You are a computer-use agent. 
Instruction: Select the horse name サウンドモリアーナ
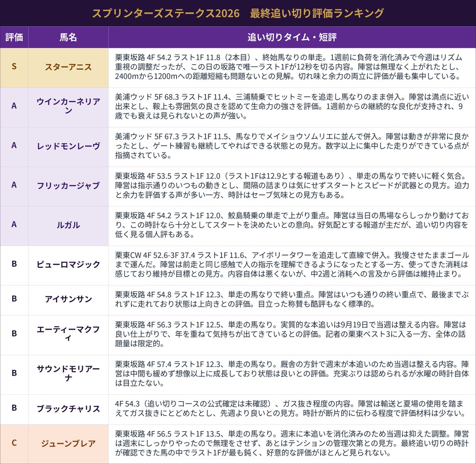(68, 374)
